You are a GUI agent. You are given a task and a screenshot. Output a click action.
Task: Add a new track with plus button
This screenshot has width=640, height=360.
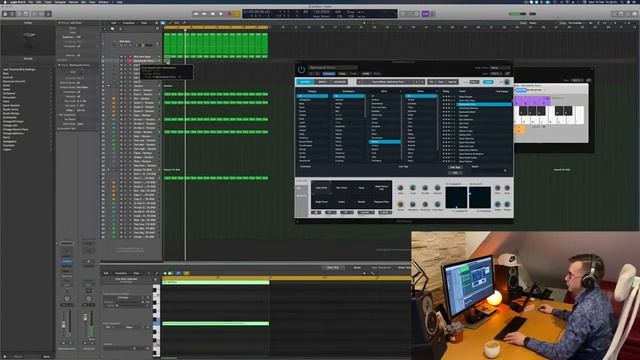tap(105, 29)
